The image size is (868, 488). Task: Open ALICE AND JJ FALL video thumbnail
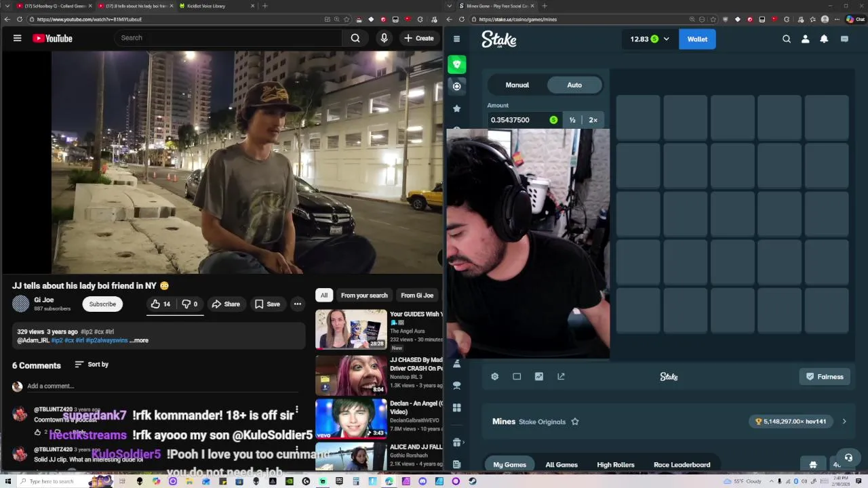[x=351, y=456]
